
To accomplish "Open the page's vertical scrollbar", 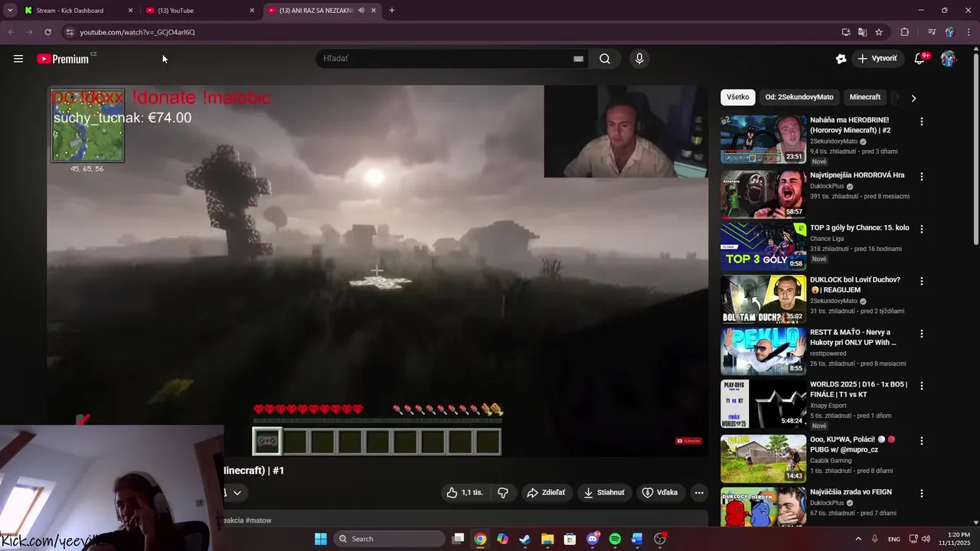I will pyautogui.click(x=975, y=150).
